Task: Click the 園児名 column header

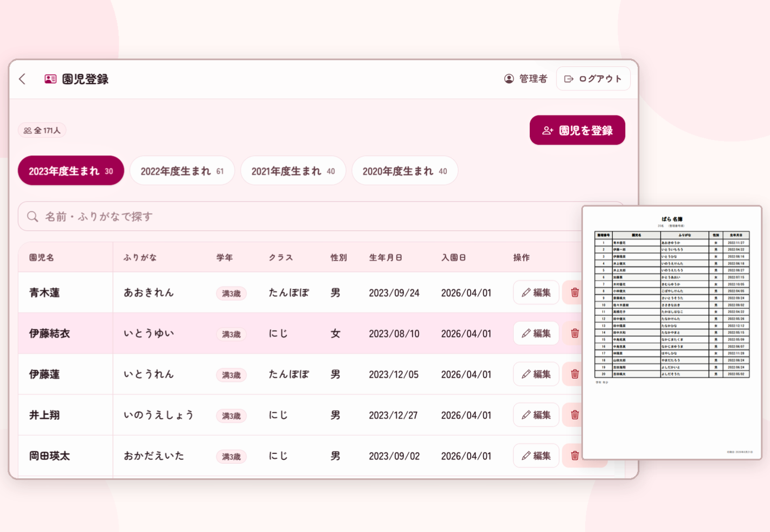Action: point(42,258)
